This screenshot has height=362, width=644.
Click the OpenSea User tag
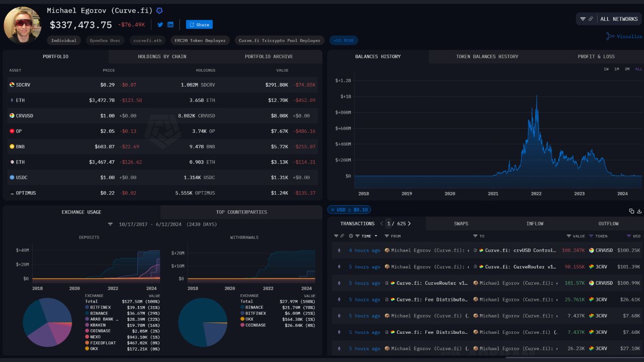coord(105,40)
